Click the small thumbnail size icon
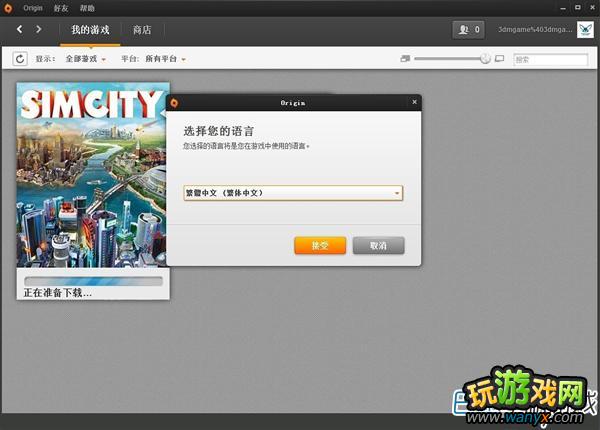600x430 pixels. [405, 59]
